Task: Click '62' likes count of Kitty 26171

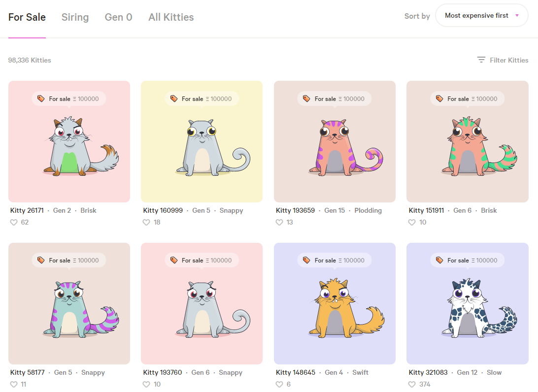Action: [x=25, y=222]
